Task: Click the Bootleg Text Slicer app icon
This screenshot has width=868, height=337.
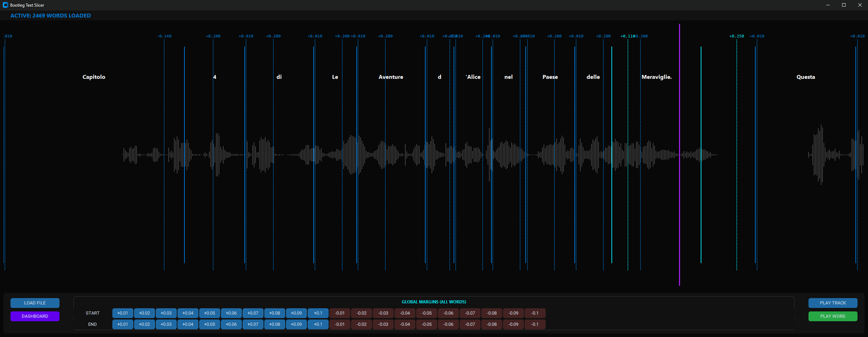Action: pyautogui.click(x=5, y=5)
